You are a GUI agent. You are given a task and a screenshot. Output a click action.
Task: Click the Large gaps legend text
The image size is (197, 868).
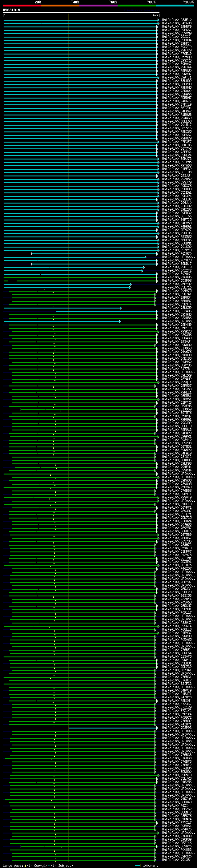point(38,866)
